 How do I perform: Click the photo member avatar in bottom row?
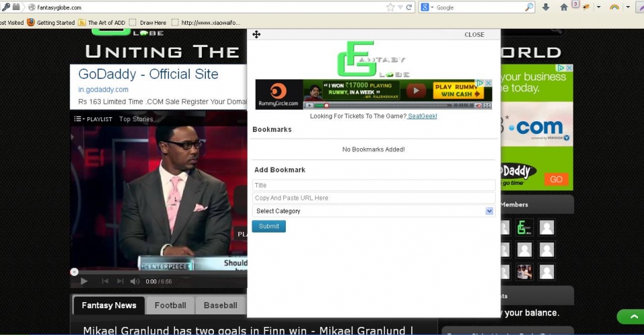tap(525, 272)
